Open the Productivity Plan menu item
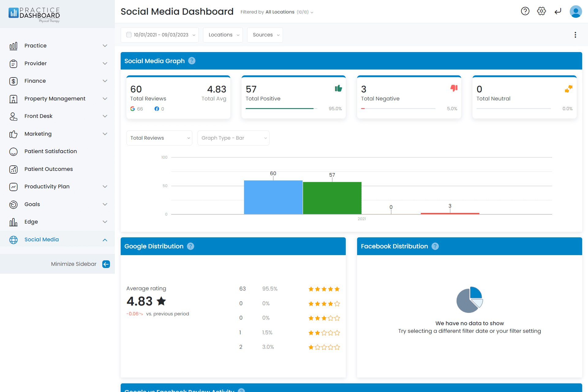 (x=57, y=187)
